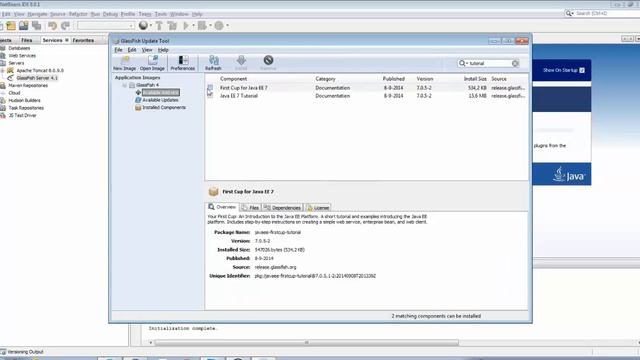Toggle the Show On Startup checkbox

582,70
